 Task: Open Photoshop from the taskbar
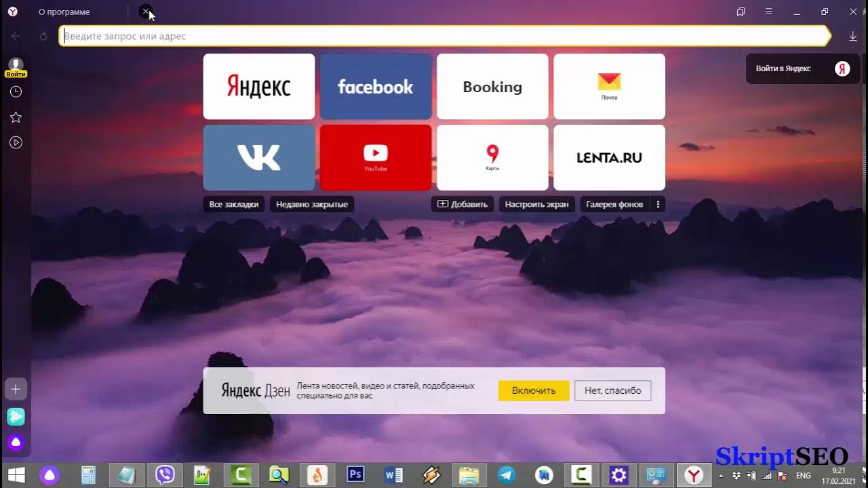tap(355, 475)
